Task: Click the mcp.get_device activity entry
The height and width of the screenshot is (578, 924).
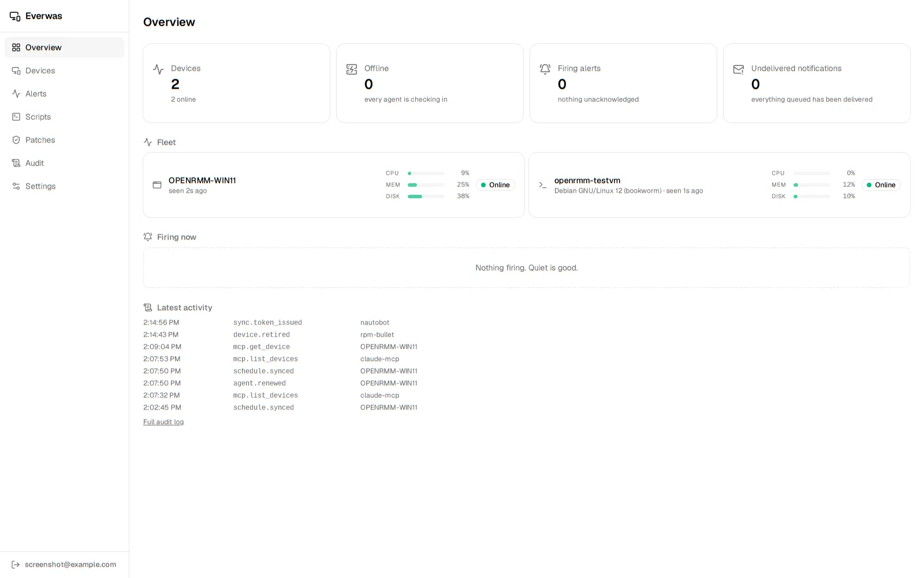Action: pos(262,347)
